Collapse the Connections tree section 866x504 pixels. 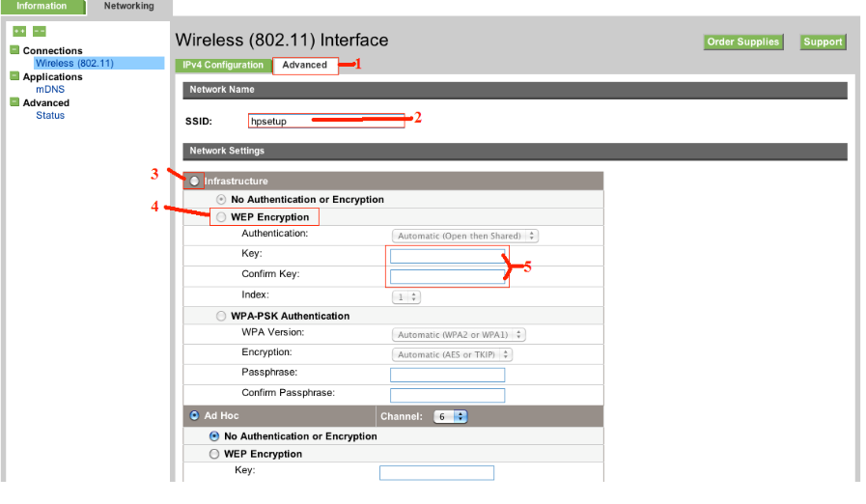(x=14, y=50)
